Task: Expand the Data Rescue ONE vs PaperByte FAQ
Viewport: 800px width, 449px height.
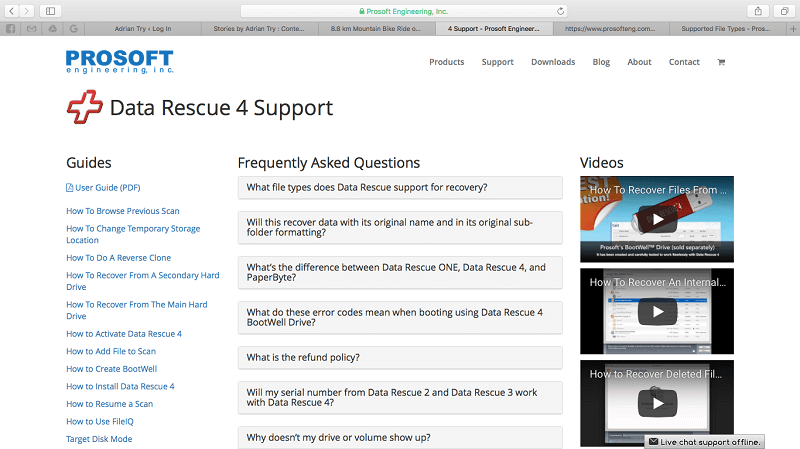Action: (x=400, y=272)
